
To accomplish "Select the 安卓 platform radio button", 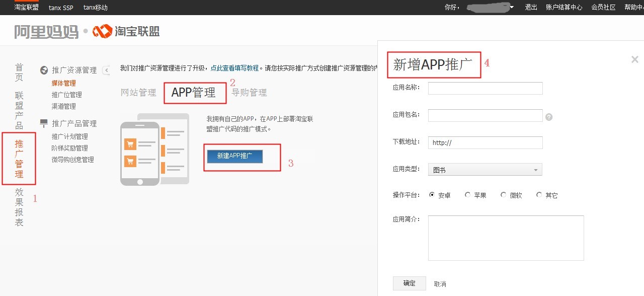I will (432, 195).
